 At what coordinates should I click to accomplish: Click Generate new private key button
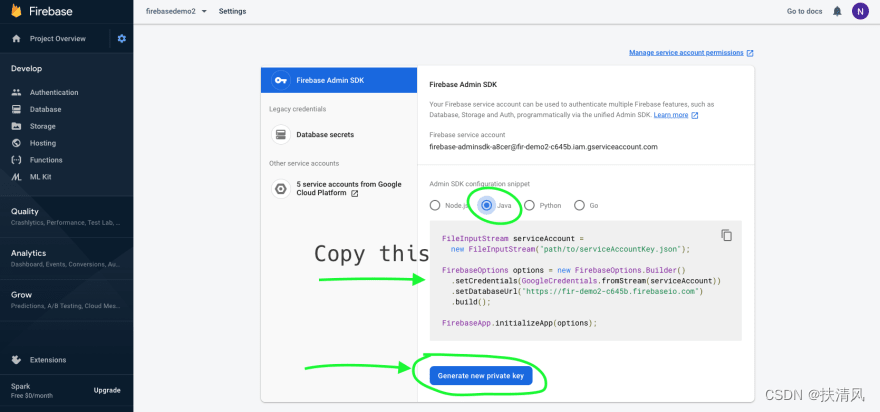click(480, 376)
